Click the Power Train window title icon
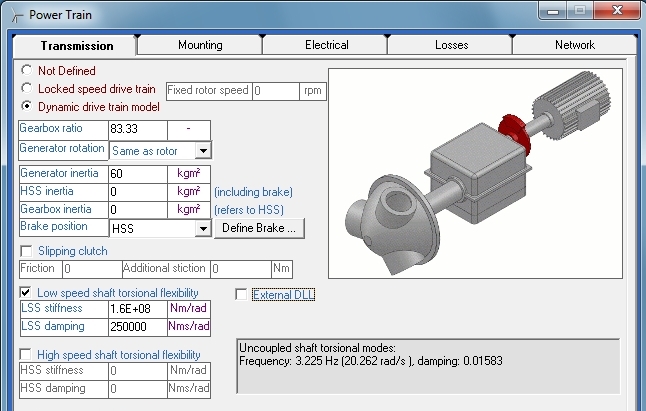The width and height of the screenshot is (646, 411). [x=15, y=14]
